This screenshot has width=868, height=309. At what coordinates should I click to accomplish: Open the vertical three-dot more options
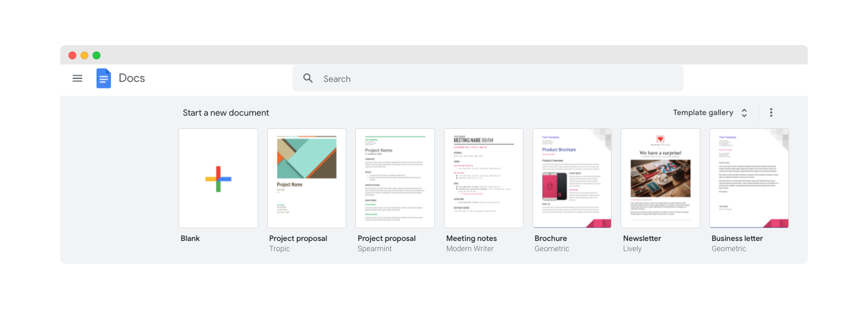pos(771,113)
